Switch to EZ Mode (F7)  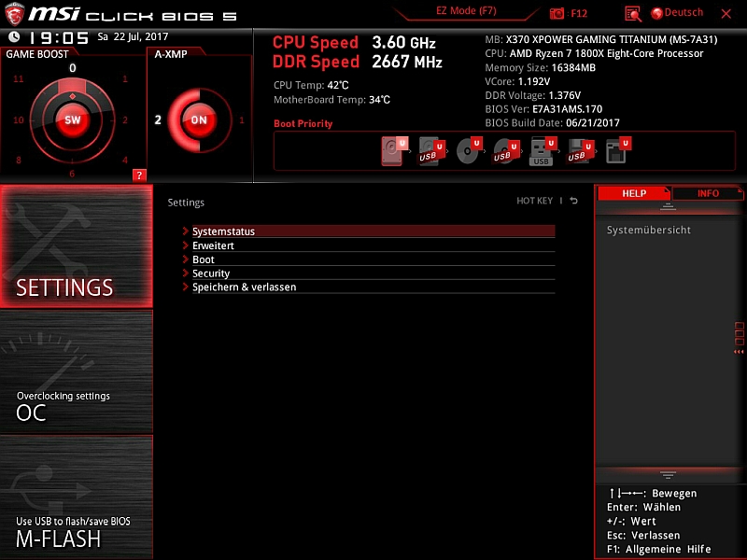pyautogui.click(x=466, y=11)
